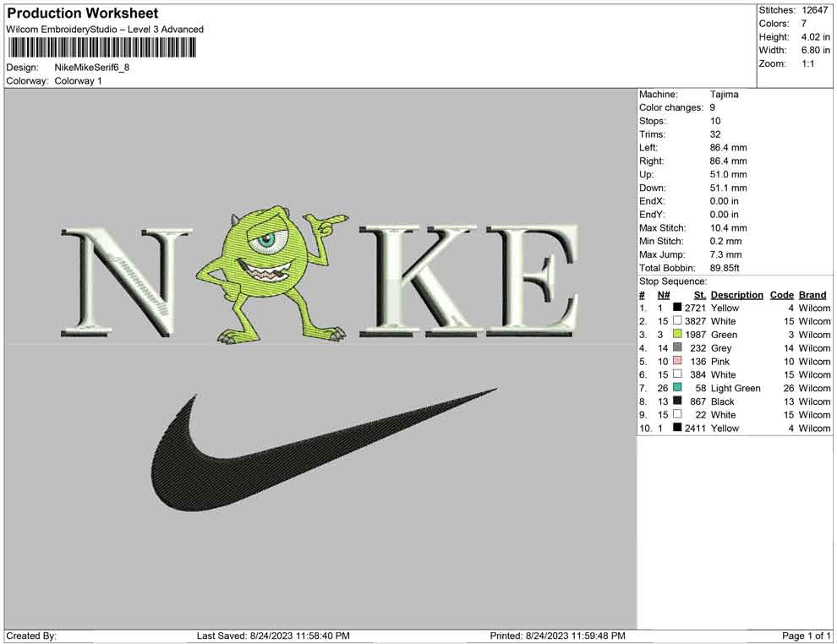Viewport: 837px width, 644px height.
Task: Click the design name NikeMikeSerif6_8
Action: tap(92, 68)
